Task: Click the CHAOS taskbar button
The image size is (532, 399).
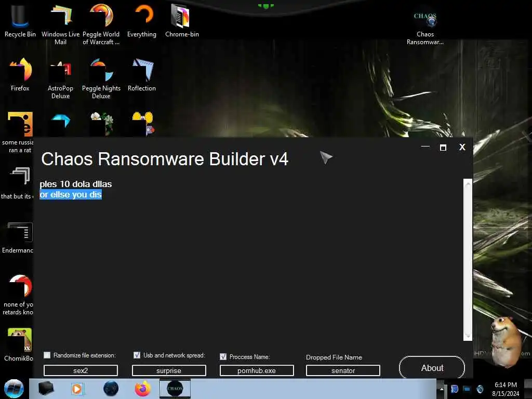Action: [x=175, y=389]
